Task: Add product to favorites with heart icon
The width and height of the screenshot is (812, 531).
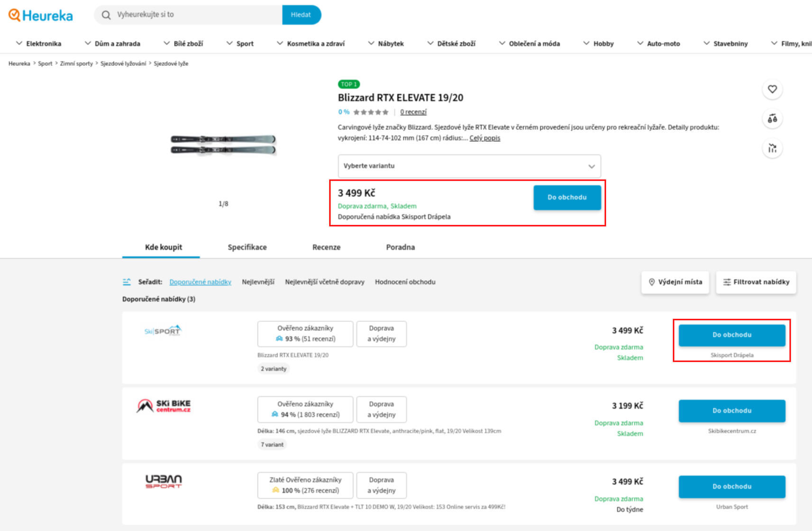Action: (x=772, y=89)
